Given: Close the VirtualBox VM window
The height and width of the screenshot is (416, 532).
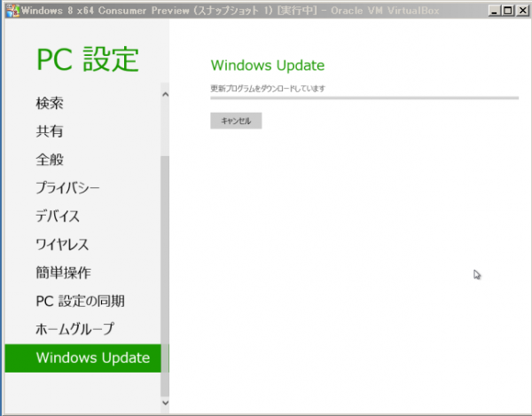Looking at the screenshot, I should tap(520, 10).
